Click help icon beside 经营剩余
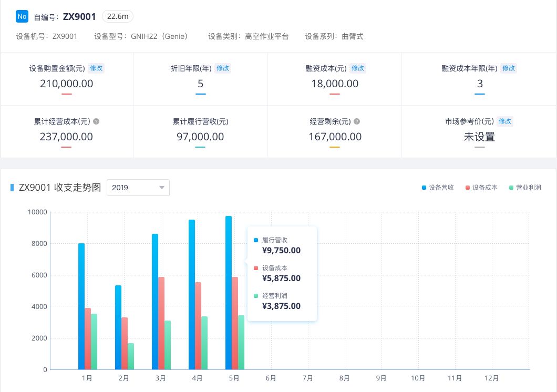557x392 pixels. click(x=357, y=121)
